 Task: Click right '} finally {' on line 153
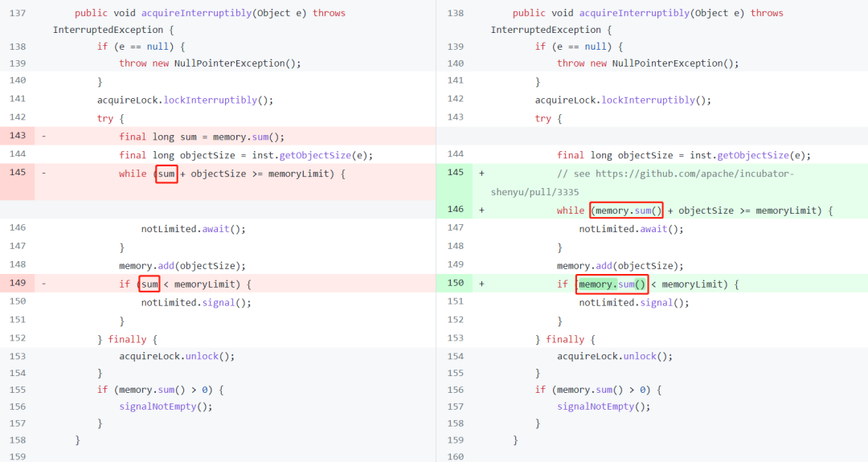tap(565, 339)
